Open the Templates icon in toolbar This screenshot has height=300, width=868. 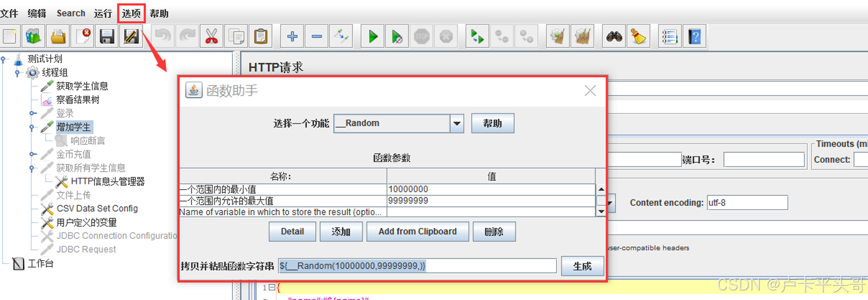pyautogui.click(x=33, y=36)
